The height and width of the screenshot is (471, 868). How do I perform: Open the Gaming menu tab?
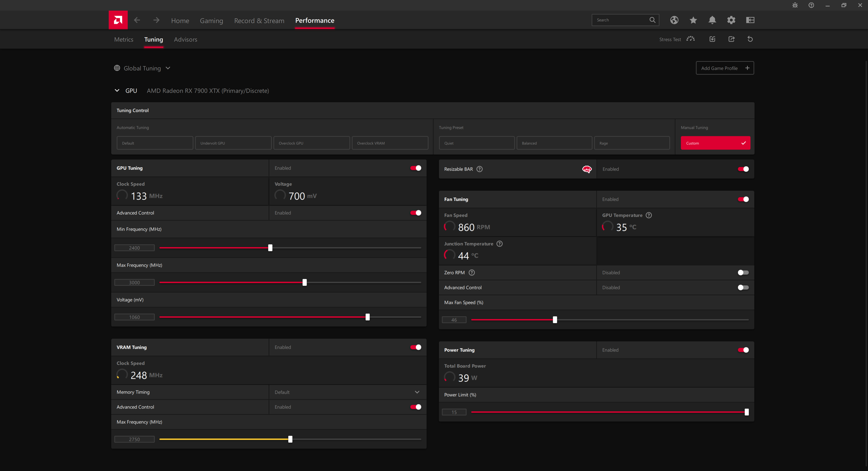click(x=211, y=21)
